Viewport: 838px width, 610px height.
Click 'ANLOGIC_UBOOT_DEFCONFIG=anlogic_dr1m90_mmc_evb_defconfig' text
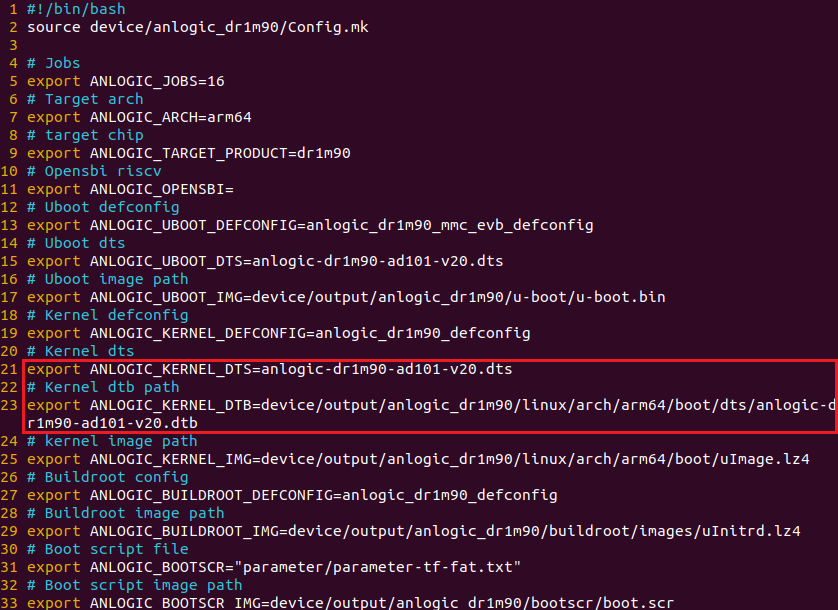pos(342,225)
